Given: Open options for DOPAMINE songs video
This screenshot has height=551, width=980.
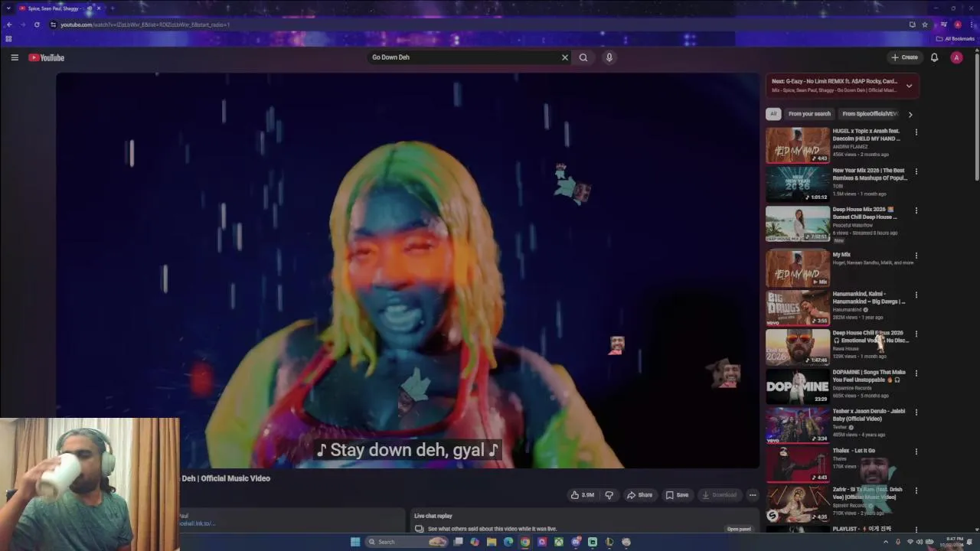Looking at the screenshot, I should pyautogui.click(x=916, y=373).
